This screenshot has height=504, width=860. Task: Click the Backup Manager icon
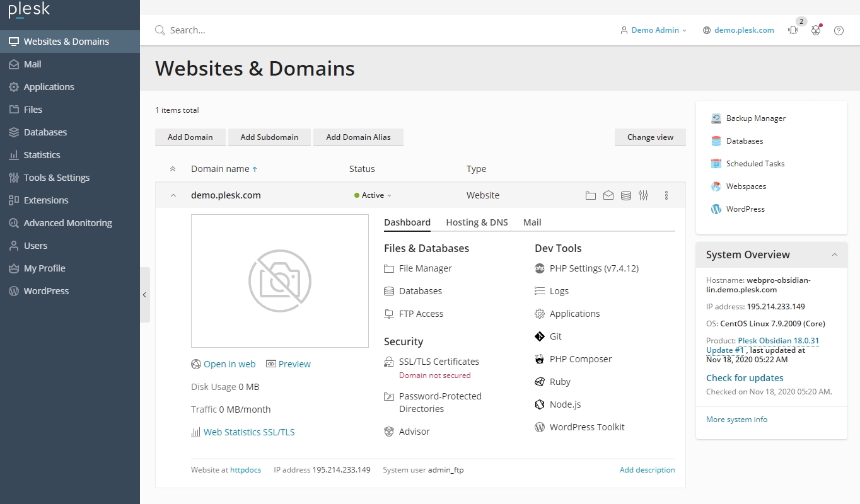pos(716,118)
